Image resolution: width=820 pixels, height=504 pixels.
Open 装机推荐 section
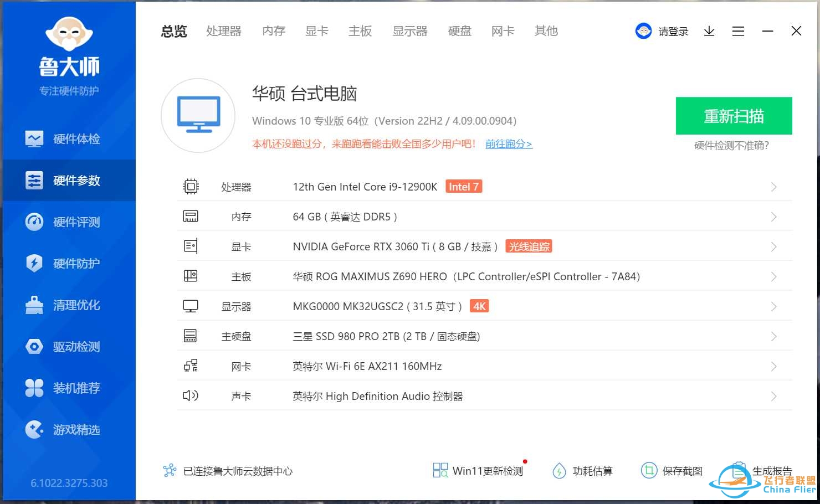coord(69,388)
